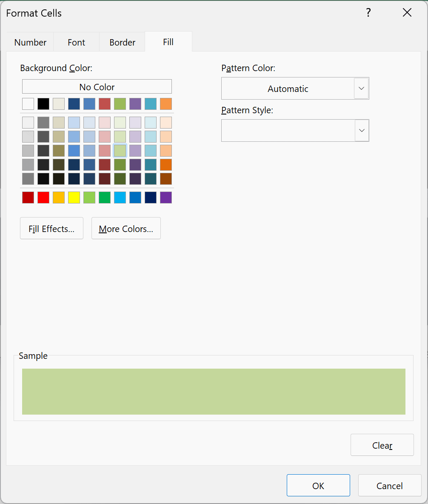Choose the darkest orange-brown theme swatch
The image size is (428, 504).
[x=166, y=179]
